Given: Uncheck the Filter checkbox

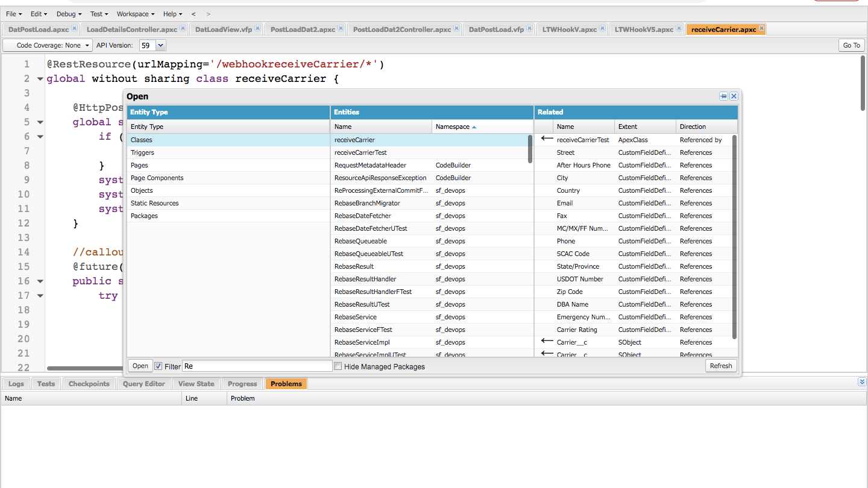Looking at the screenshot, I should [158, 366].
